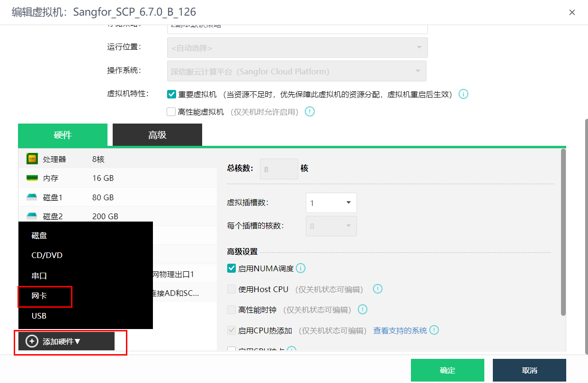Select the 磁盘1 disk icon
This screenshot has width=588, height=383.
[32, 197]
